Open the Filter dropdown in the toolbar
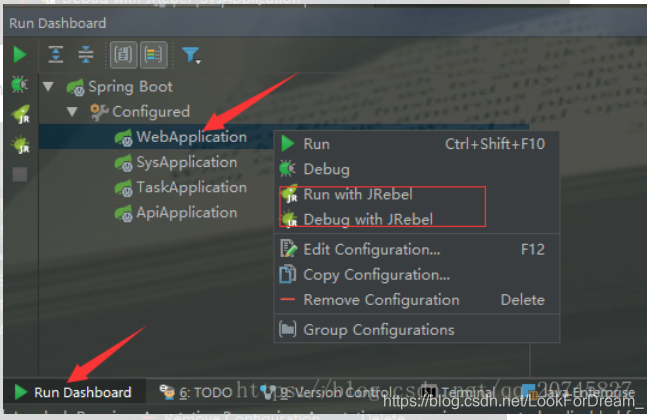This screenshot has width=654, height=420. [x=191, y=55]
